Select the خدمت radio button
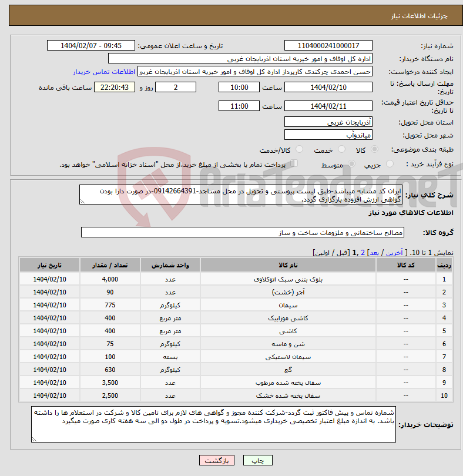The image size is (463, 476). (341, 149)
